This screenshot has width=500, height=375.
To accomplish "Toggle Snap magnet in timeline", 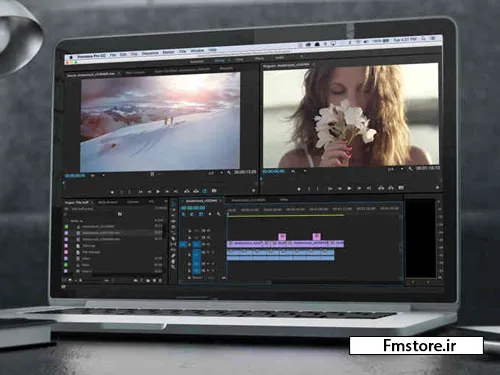I will point(192,214).
